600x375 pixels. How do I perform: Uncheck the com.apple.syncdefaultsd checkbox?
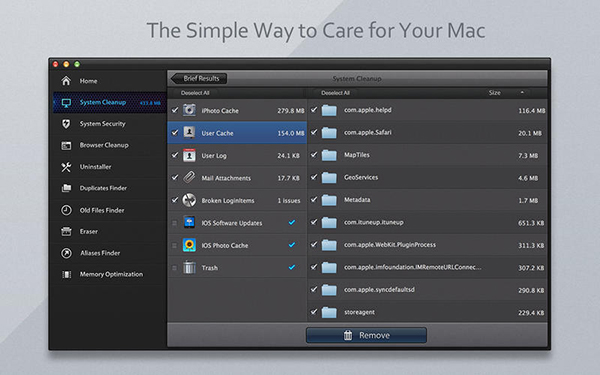click(x=314, y=289)
